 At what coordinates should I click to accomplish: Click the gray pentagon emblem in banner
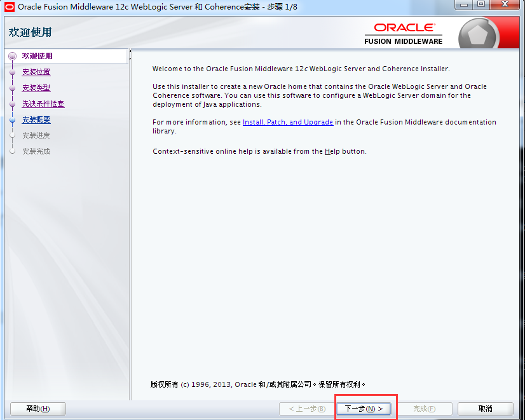coord(478,34)
